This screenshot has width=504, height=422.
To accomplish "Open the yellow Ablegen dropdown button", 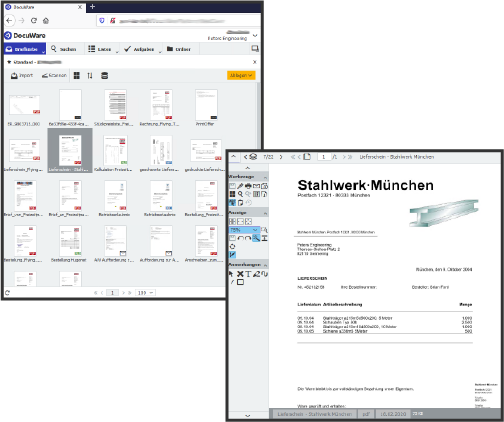I will coord(241,75).
